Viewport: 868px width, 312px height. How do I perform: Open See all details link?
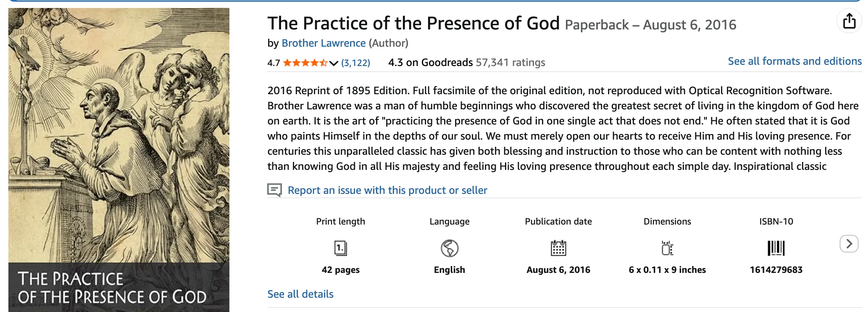point(300,294)
